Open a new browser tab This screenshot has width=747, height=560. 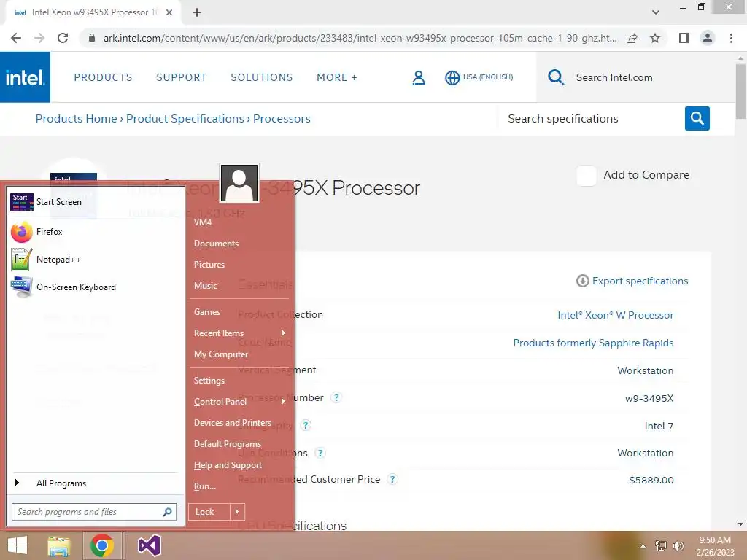[197, 12]
